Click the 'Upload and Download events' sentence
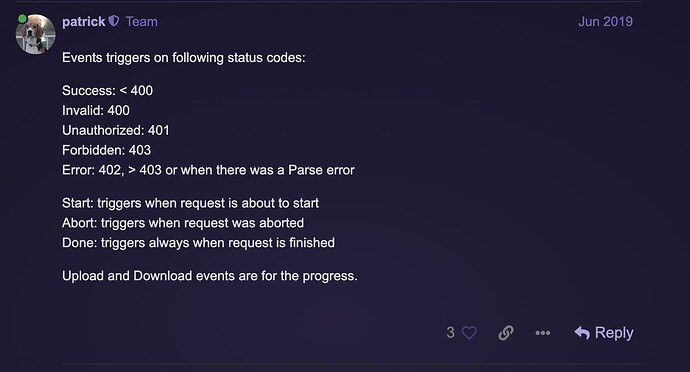 pos(210,276)
